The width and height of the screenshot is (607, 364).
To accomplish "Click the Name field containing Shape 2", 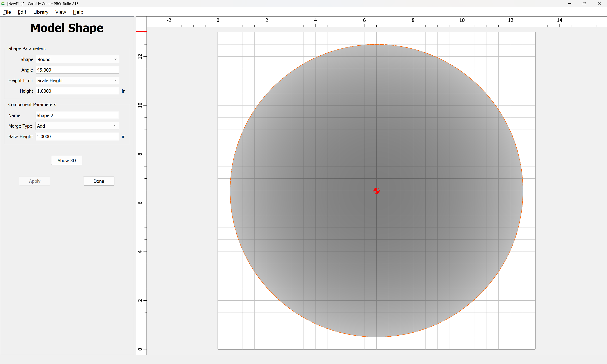I will click(77, 115).
